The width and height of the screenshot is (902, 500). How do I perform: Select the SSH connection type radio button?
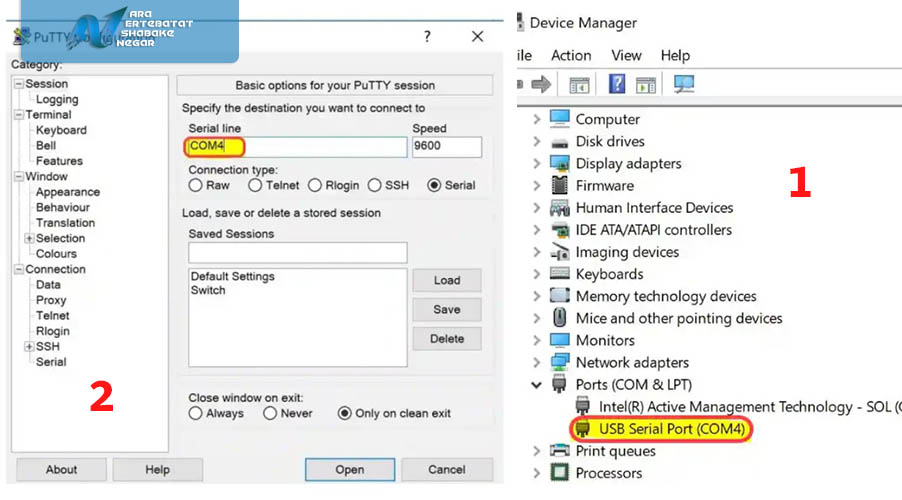click(x=374, y=185)
